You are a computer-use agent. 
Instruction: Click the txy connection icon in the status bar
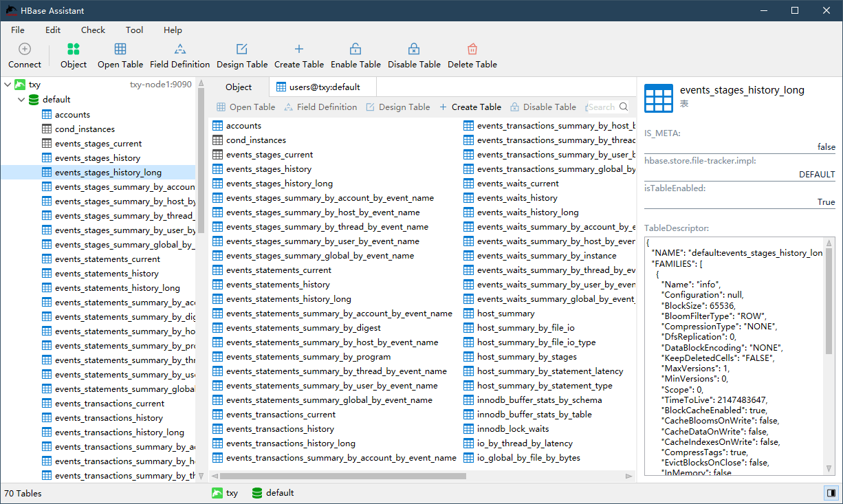point(217,493)
